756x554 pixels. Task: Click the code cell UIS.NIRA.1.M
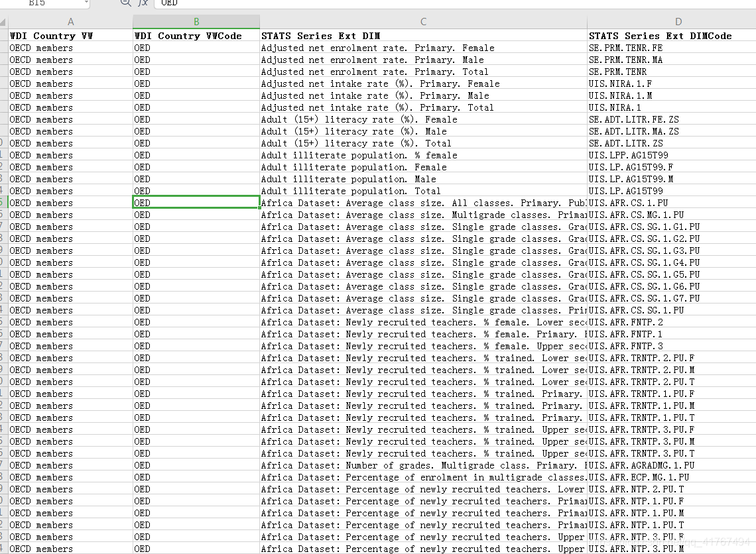[x=672, y=95]
